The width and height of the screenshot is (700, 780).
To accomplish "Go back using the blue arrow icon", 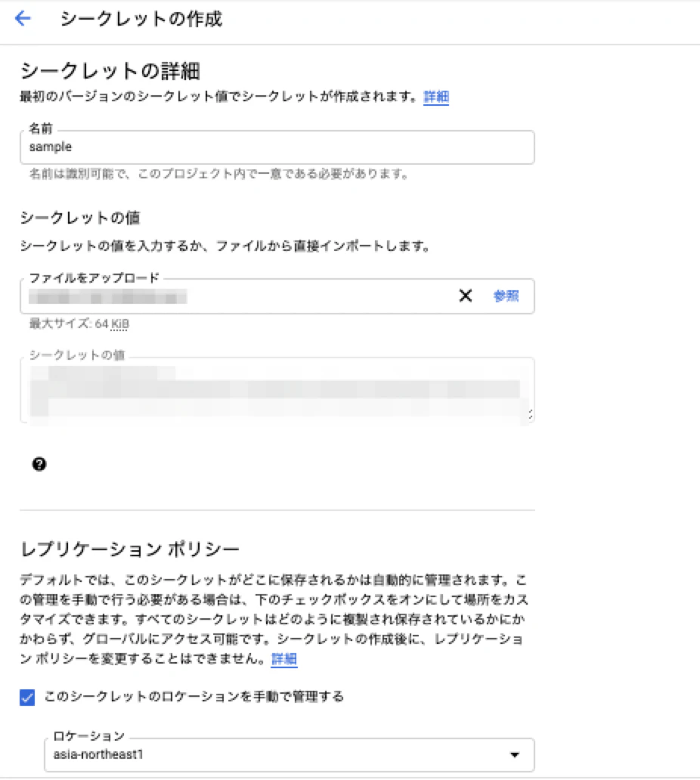I will click(x=23, y=19).
